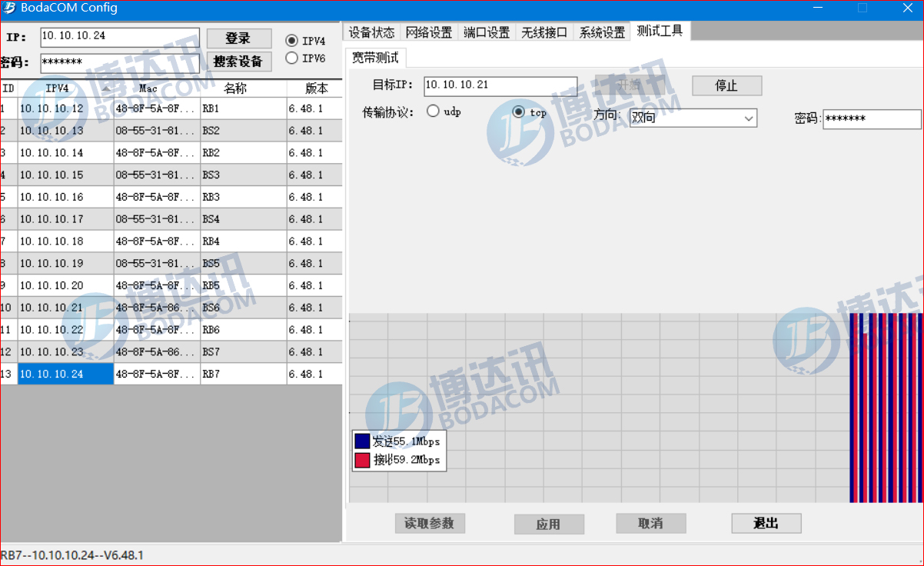Select the 宽带测试 sub-tab
The image size is (924, 566).
[x=375, y=58]
